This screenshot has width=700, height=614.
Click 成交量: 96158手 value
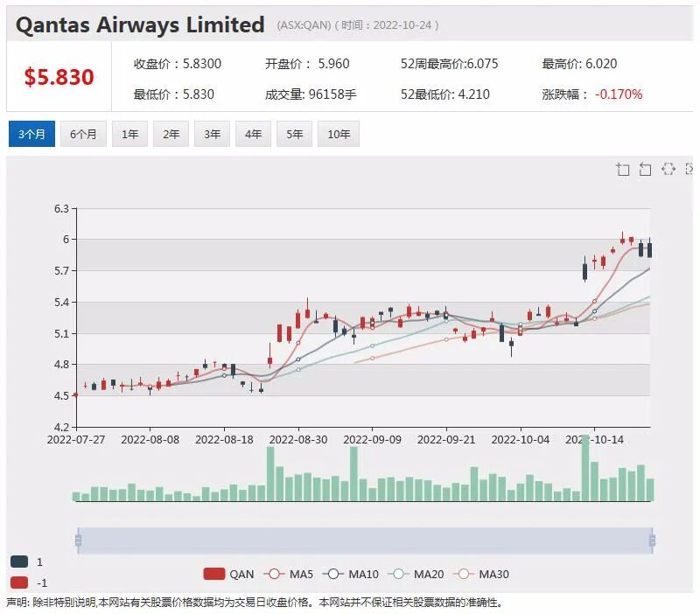311,94
